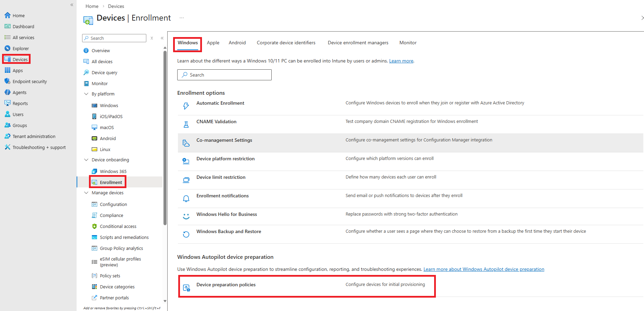Collapse the left navigation with double chevron
644x311 pixels.
coord(72,5)
